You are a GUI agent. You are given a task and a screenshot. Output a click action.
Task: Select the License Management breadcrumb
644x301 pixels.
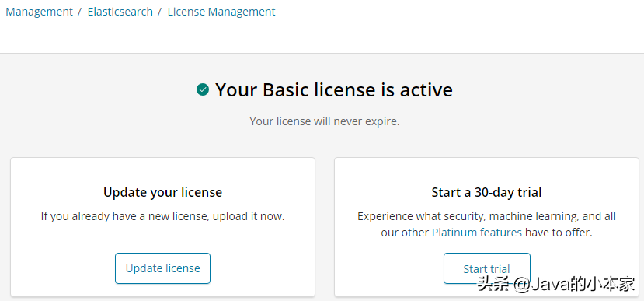(221, 12)
